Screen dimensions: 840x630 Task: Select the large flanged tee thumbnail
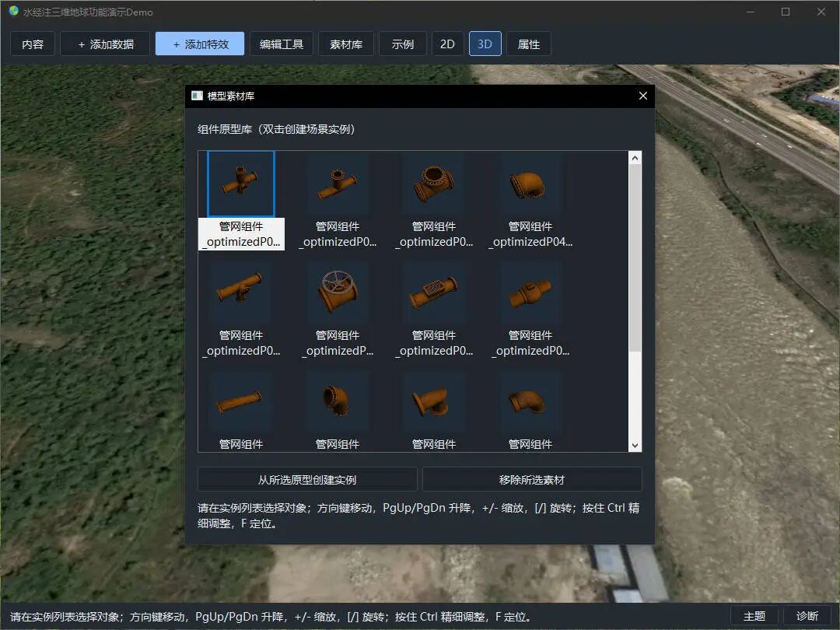pos(434,184)
